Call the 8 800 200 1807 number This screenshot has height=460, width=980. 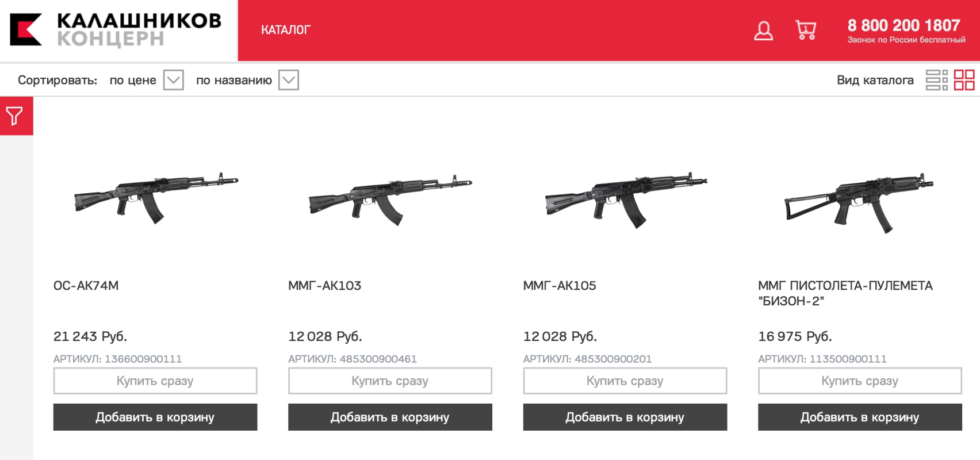tap(904, 26)
